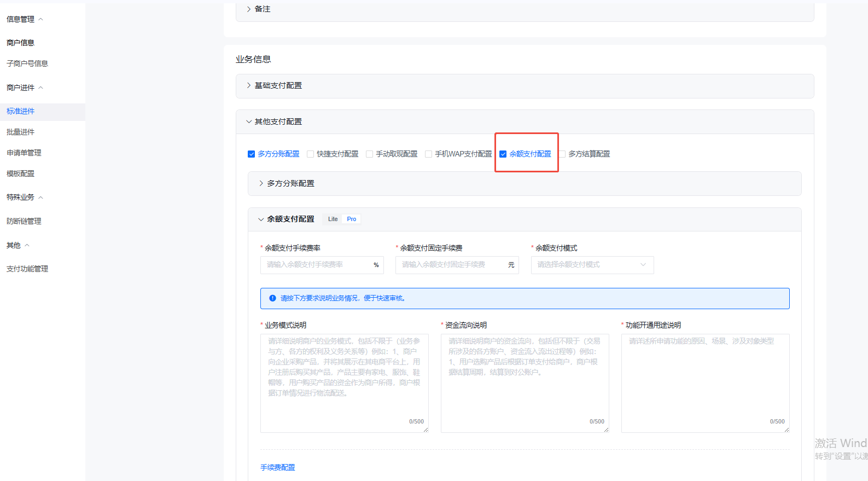The image size is (868, 481).
Task: Go to 申请单管理 menu item
Action: pyautogui.click(x=24, y=153)
